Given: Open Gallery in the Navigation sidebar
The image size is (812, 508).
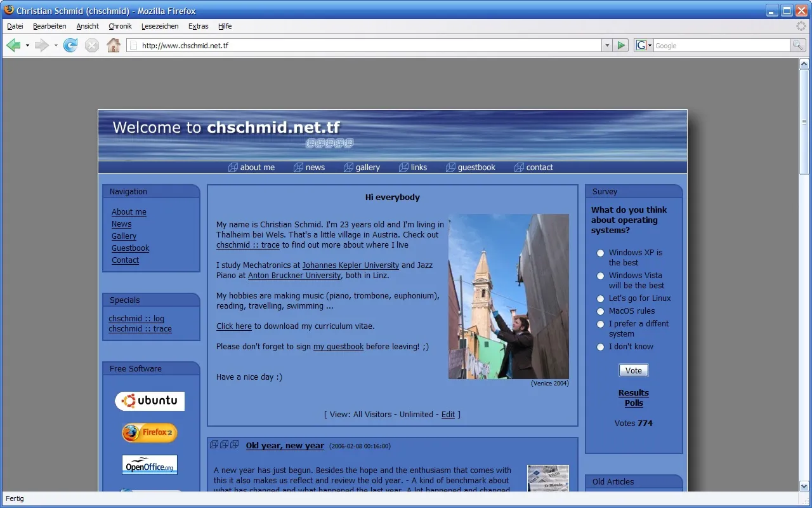Looking at the screenshot, I should point(124,236).
